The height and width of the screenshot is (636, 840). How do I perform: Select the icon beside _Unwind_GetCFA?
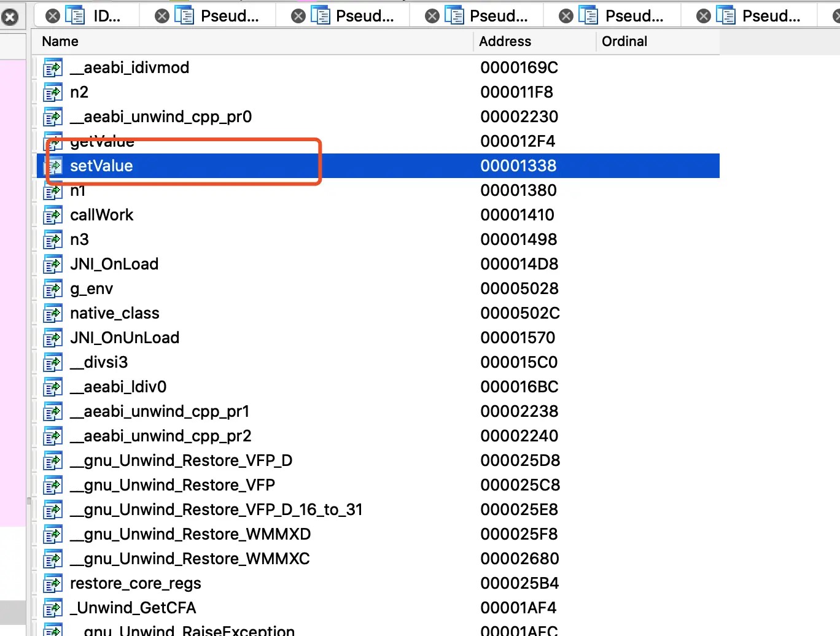(x=53, y=608)
